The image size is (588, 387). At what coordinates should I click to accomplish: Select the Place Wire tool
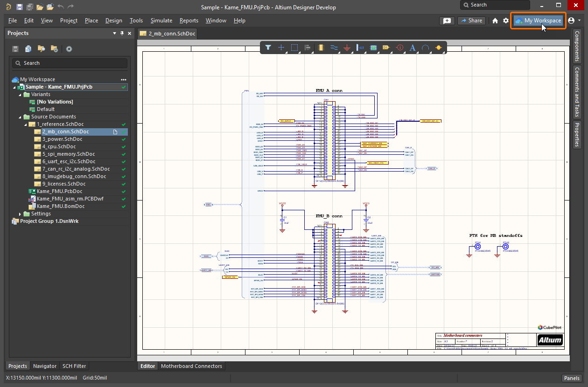coord(335,48)
